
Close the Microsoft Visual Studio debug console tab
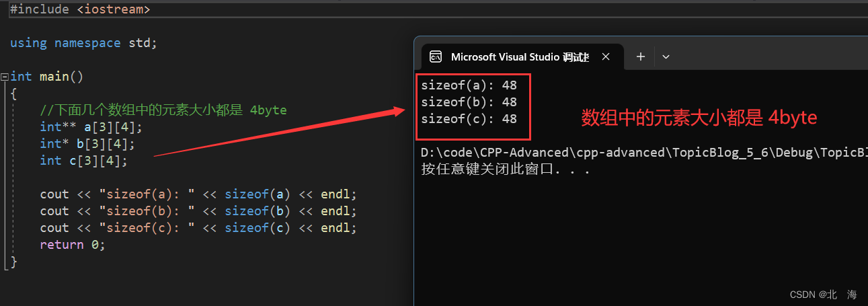point(606,56)
